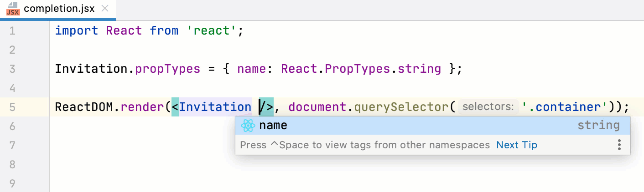Click the propTypes property on line 3

(168, 69)
